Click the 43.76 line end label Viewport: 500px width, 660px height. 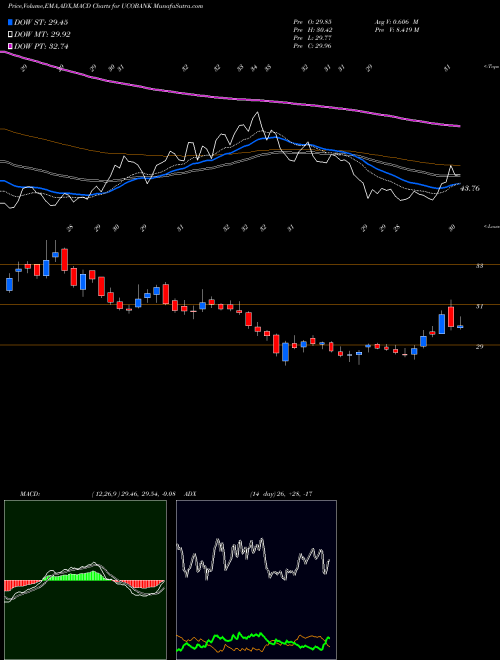471,189
